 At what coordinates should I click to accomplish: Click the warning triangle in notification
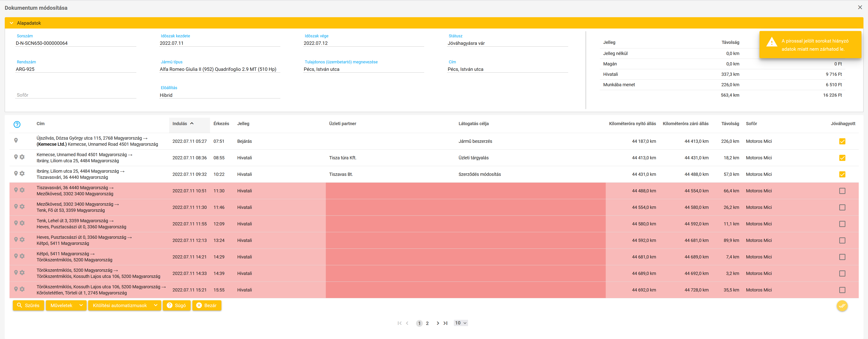pyautogui.click(x=772, y=42)
